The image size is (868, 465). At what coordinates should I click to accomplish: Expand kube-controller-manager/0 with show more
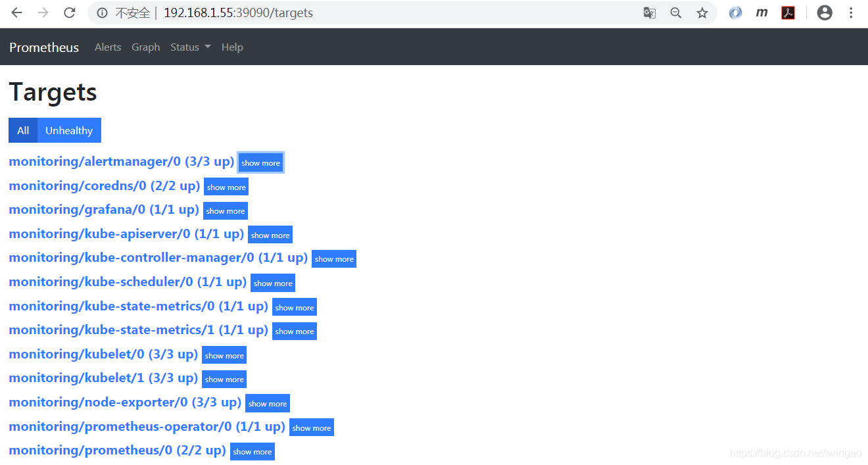[x=334, y=258]
